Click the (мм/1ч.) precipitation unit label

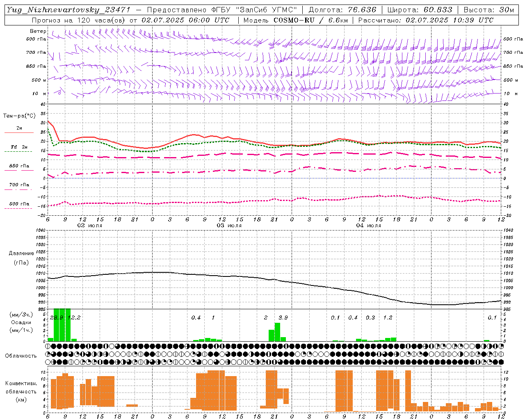pyautogui.click(x=21, y=330)
